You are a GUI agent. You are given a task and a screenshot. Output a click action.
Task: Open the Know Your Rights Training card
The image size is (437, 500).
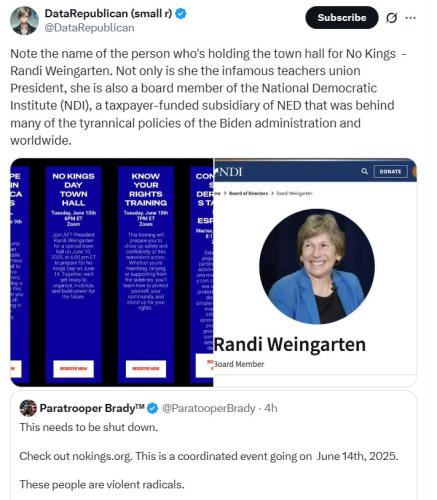(146, 274)
